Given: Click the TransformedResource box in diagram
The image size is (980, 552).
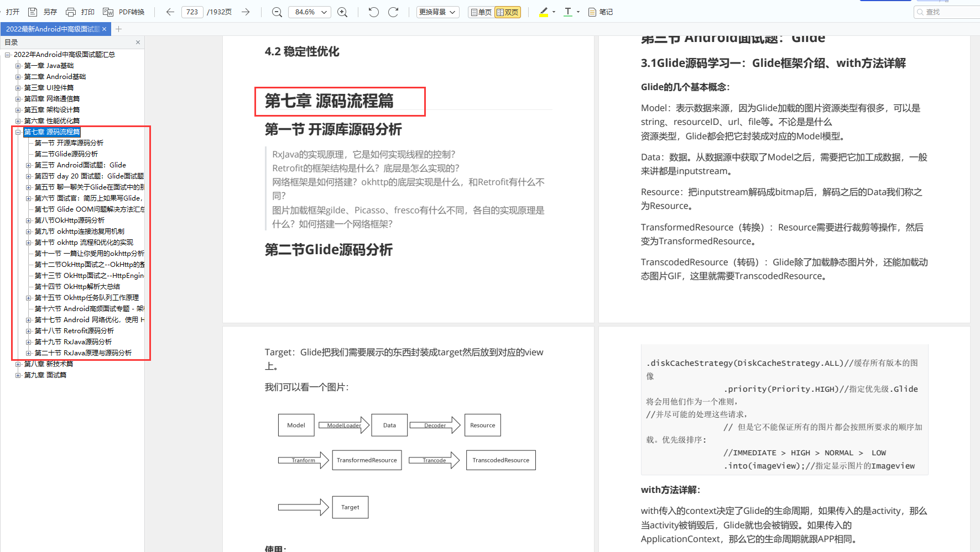Looking at the screenshot, I should tap(367, 460).
